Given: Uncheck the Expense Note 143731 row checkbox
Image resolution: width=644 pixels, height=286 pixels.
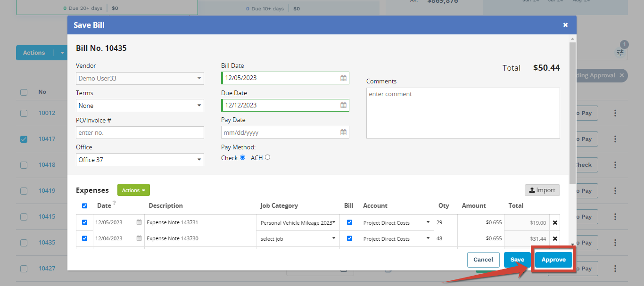Looking at the screenshot, I should [x=84, y=222].
